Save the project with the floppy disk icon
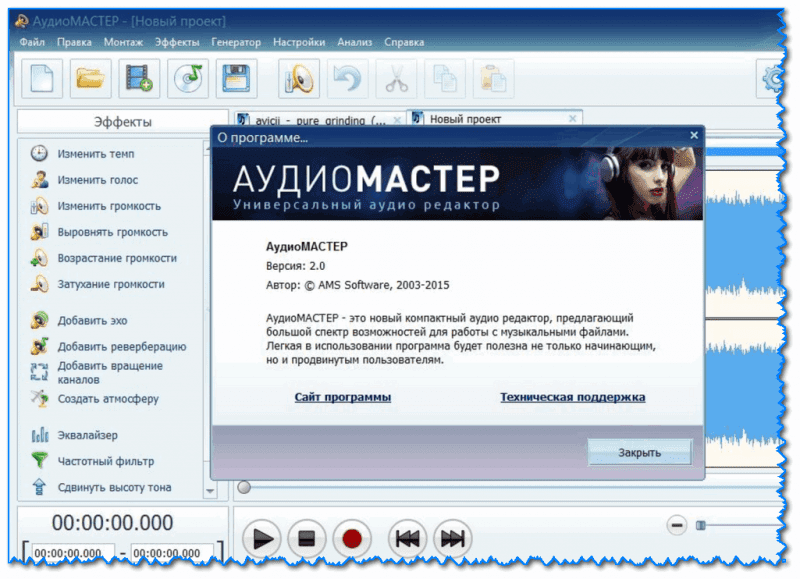This screenshot has width=800, height=579. coord(236,79)
